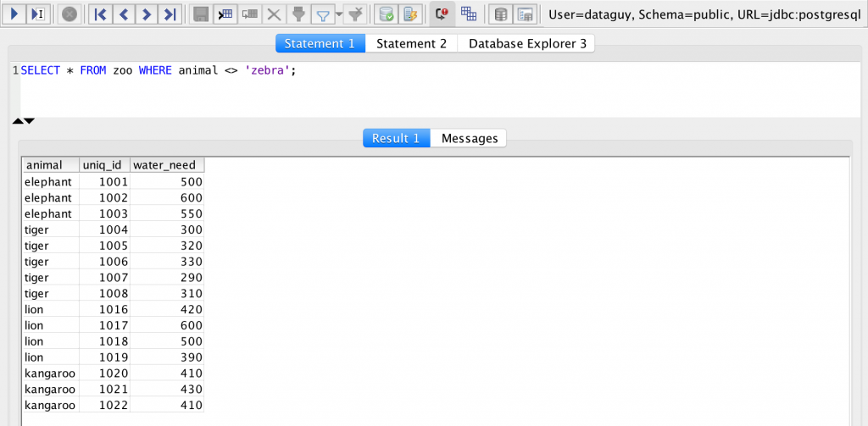The image size is (868, 426).
Task: Jump to the first statement in history
Action: 99,14
